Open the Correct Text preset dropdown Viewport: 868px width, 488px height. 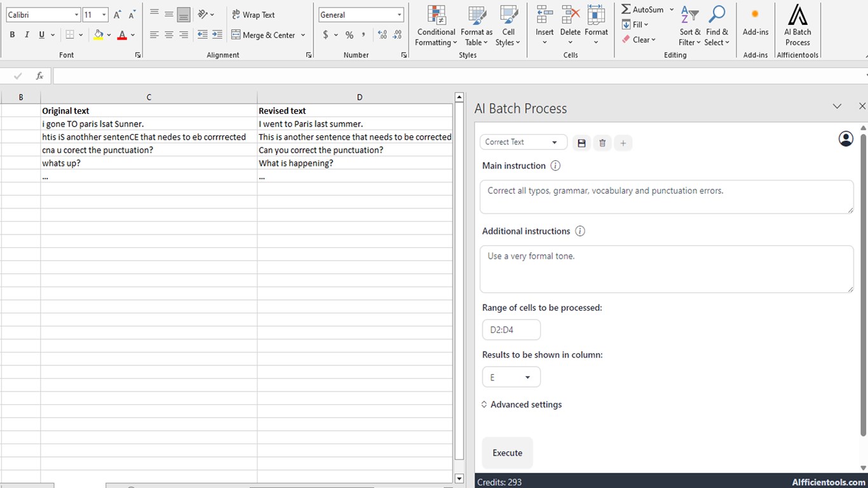pyautogui.click(x=523, y=142)
